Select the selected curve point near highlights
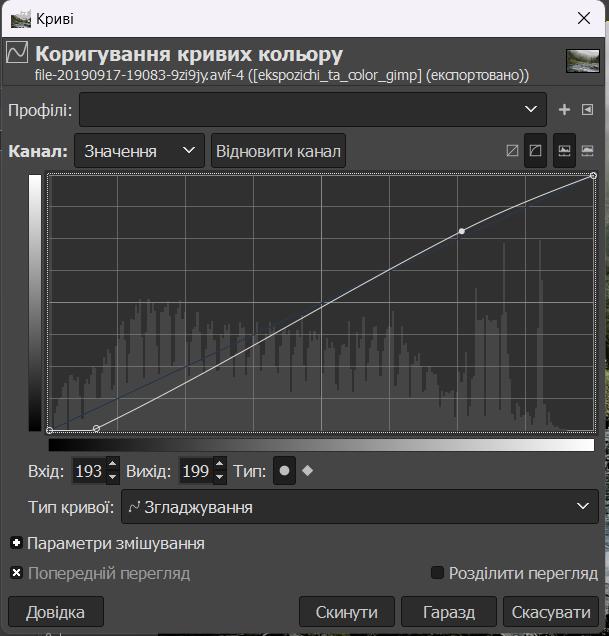609x636 pixels. [x=462, y=231]
